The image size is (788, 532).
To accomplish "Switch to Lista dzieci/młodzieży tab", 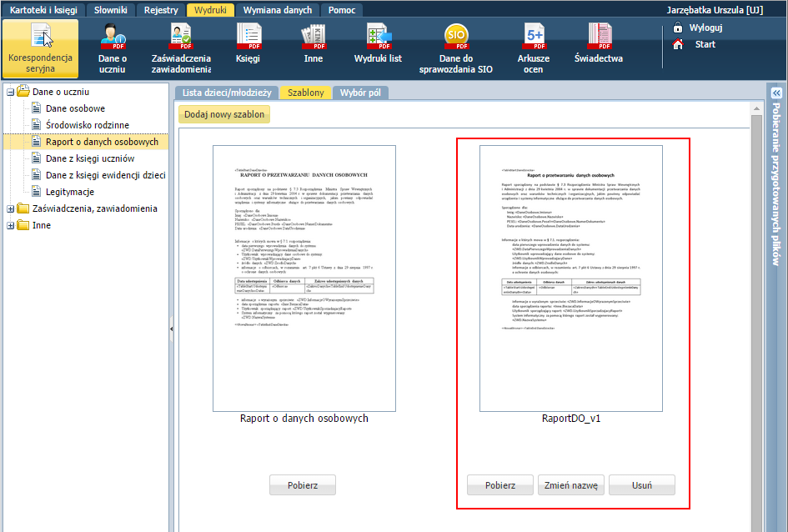I will (x=227, y=93).
